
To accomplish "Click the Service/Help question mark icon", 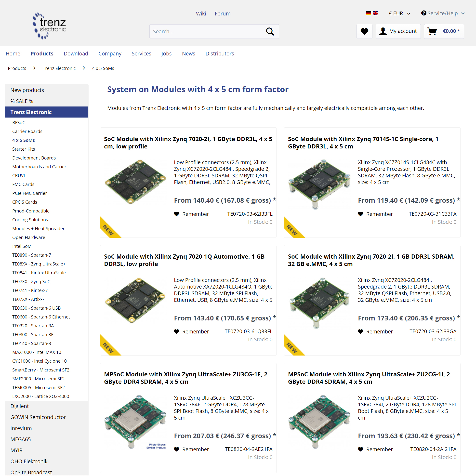I will [x=423, y=13].
